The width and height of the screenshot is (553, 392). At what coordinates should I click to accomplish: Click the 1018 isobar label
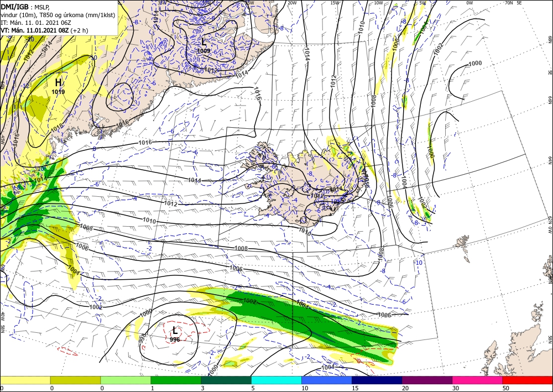point(57,128)
